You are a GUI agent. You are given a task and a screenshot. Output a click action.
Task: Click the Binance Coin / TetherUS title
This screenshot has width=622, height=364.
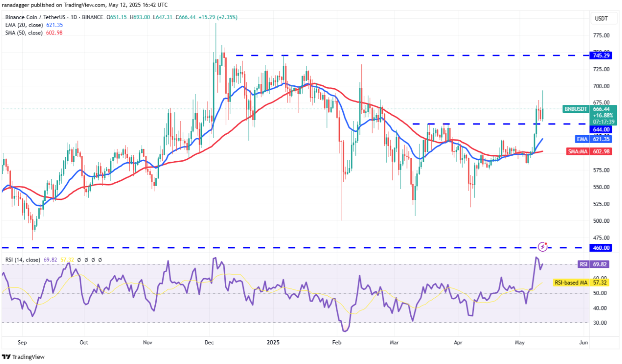35,18
